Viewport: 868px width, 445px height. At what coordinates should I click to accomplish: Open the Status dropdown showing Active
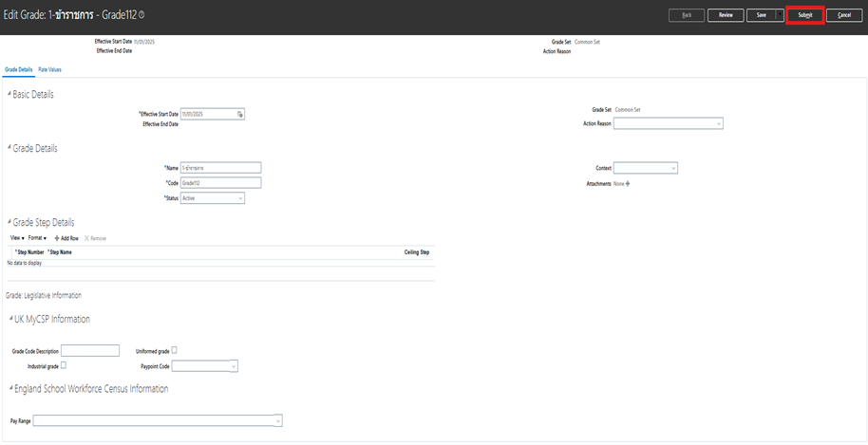pos(212,198)
